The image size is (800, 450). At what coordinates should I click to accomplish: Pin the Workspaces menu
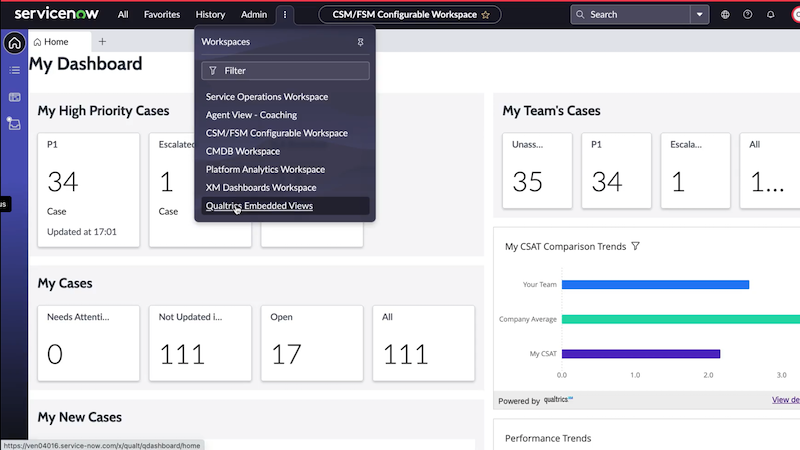click(360, 42)
